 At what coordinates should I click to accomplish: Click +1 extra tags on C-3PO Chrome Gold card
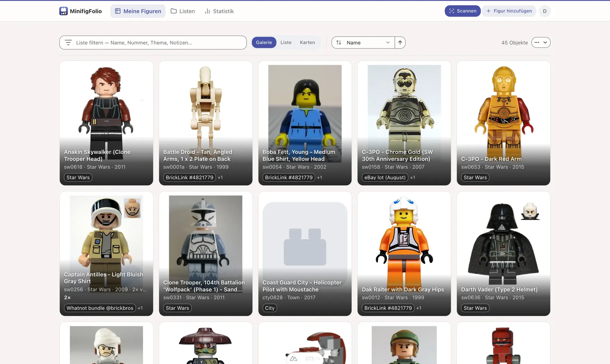pos(412,177)
